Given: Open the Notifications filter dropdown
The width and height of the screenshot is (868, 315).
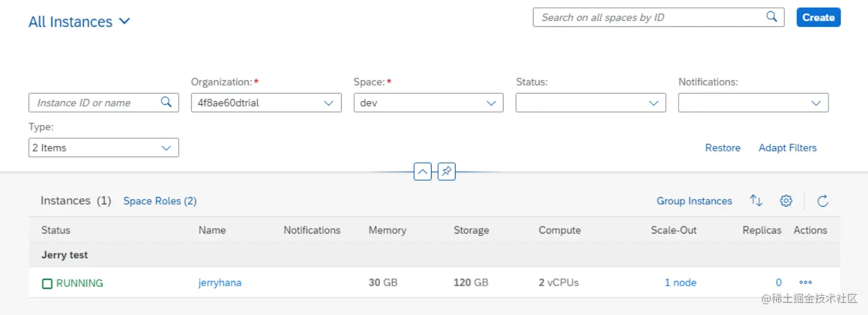Looking at the screenshot, I should pos(816,103).
